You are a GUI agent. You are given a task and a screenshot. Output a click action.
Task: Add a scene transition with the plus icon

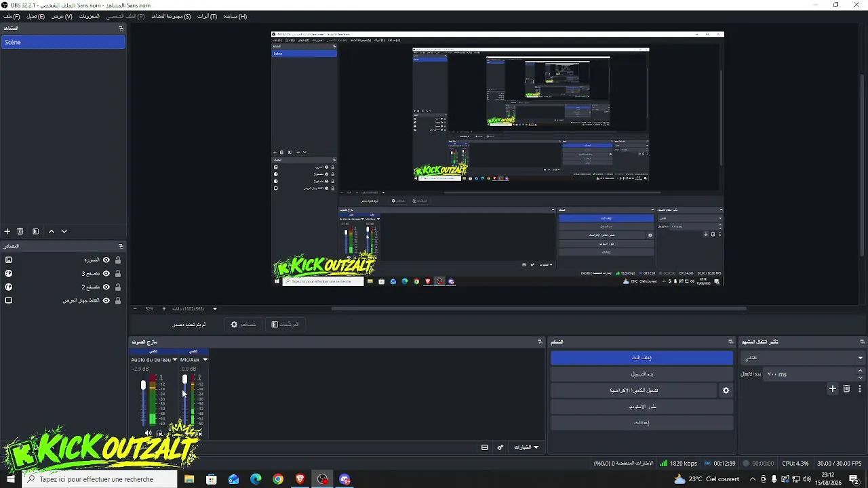(x=833, y=389)
